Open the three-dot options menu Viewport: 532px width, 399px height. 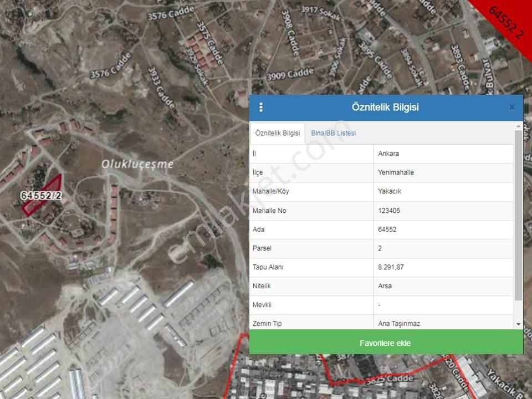[261, 108]
